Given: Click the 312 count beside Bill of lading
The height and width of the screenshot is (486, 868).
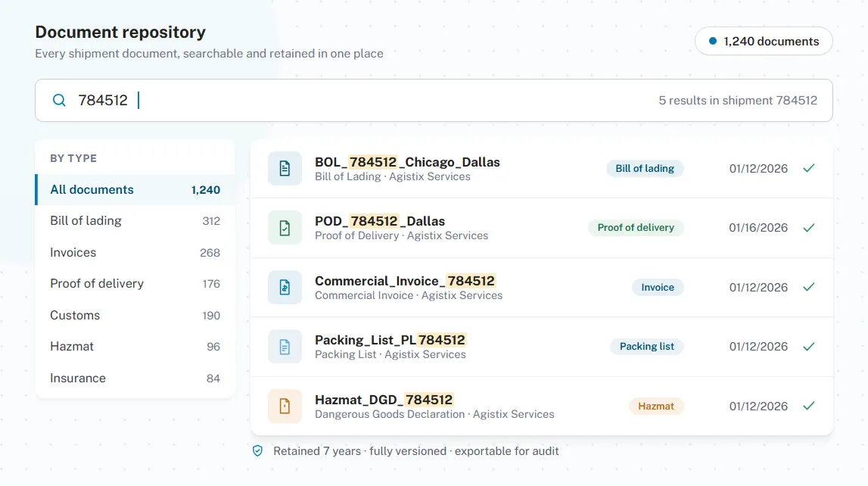Looking at the screenshot, I should (x=211, y=221).
